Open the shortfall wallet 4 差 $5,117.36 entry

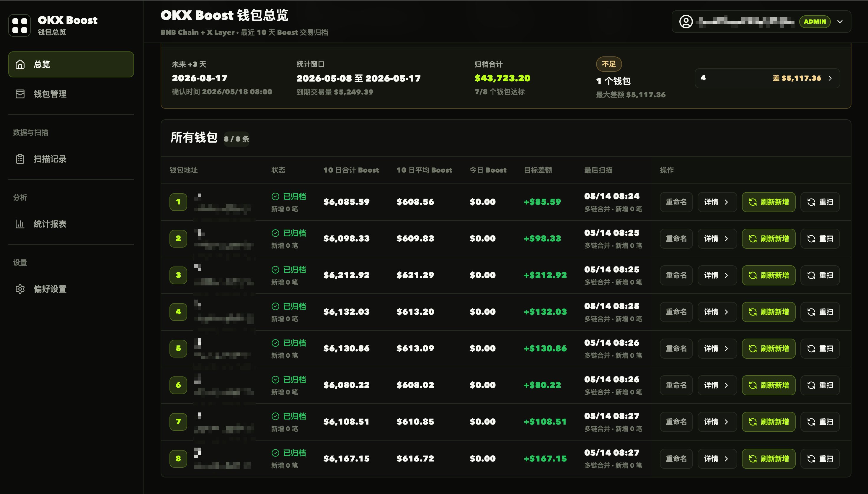coord(767,78)
